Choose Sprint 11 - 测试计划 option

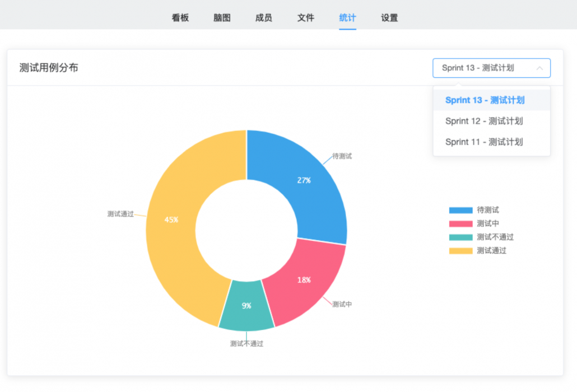click(491, 142)
